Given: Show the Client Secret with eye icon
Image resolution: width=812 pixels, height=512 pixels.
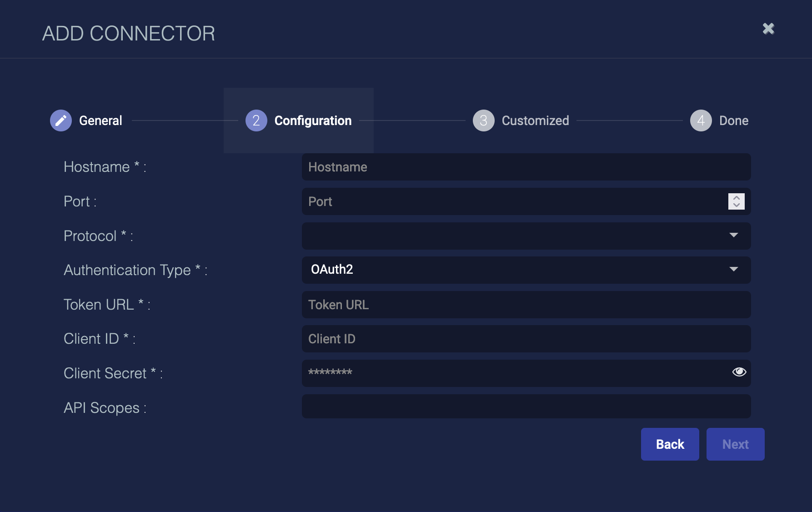Looking at the screenshot, I should [x=739, y=372].
